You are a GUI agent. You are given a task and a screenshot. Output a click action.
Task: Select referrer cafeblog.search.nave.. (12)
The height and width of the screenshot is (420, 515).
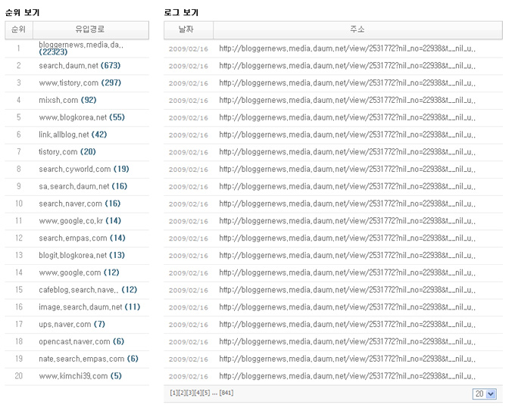coord(88,290)
